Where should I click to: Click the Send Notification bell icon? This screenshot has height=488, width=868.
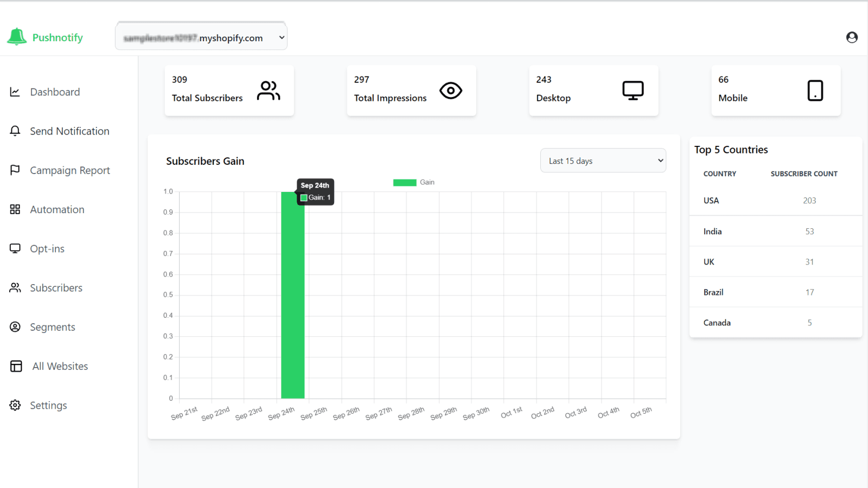[x=15, y=131]
